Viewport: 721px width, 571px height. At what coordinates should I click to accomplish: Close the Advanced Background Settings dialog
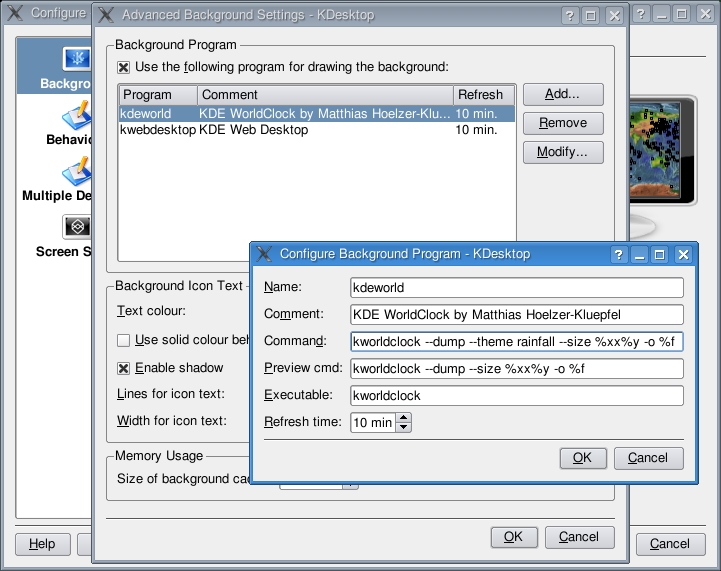[x=614, y=16]
